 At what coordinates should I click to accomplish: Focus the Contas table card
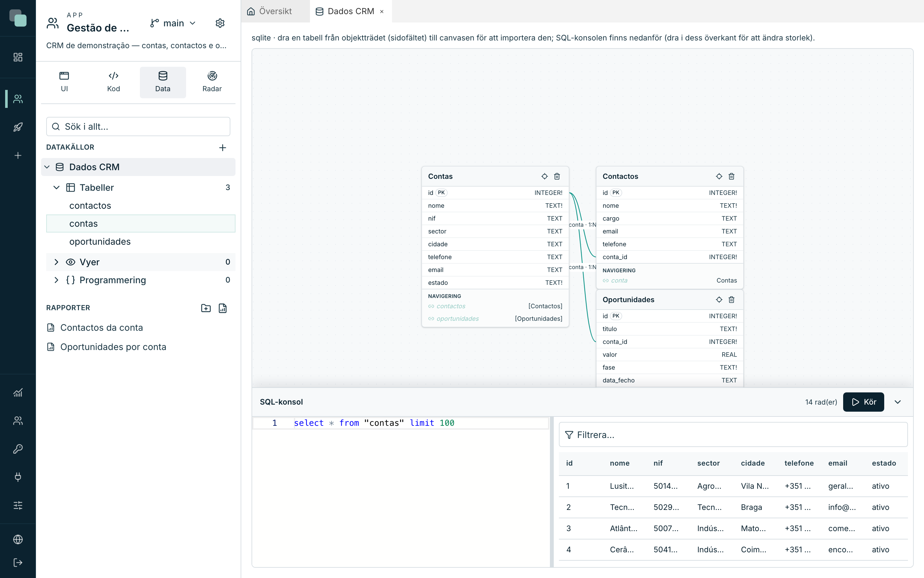click(544, 176)
